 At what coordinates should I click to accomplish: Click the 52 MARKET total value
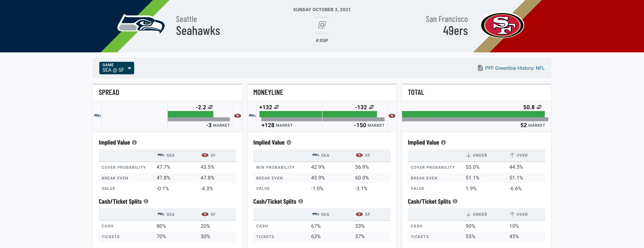(x=532, y=125)
